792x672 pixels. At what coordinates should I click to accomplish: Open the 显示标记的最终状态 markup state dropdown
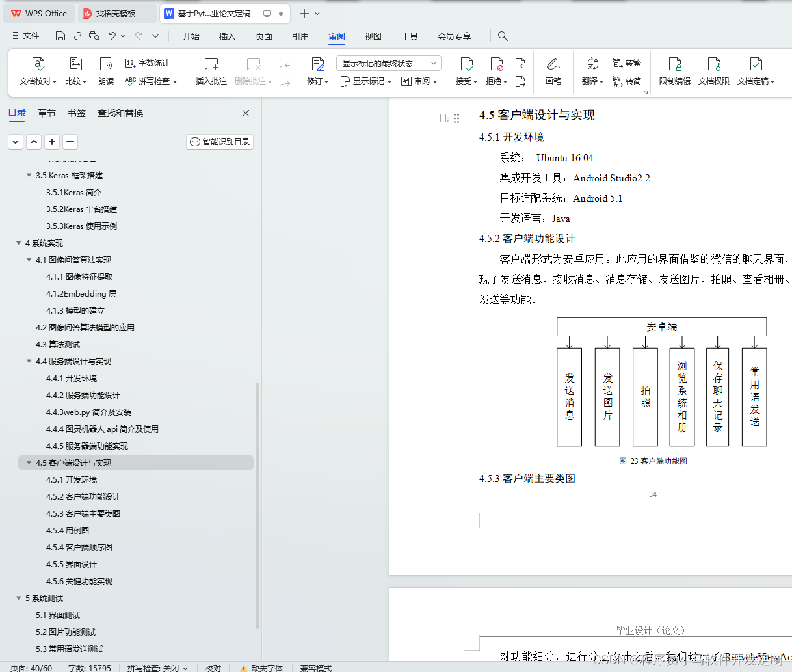click(x=388, y=62)
